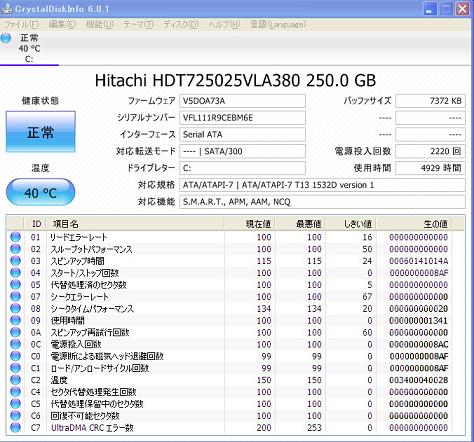
Task: Select the 電源断による磁気ヘッド退避回数 attribute name
Action: [x=107, y=356]
